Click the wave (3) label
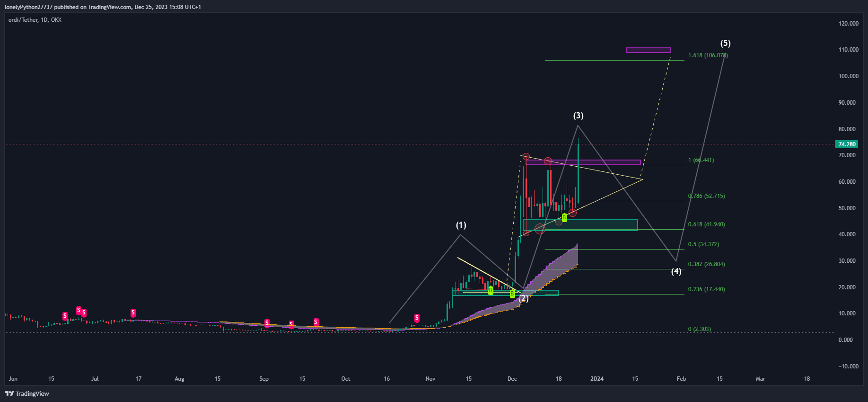Viewport: 868px width, 402px height. point(578,116)
